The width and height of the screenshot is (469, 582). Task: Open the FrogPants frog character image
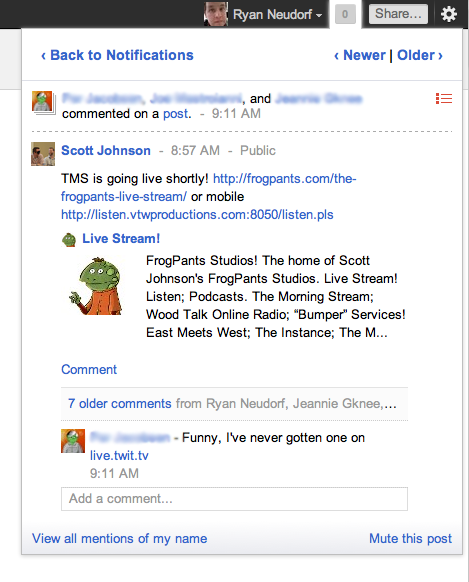(x=96, y=286)
